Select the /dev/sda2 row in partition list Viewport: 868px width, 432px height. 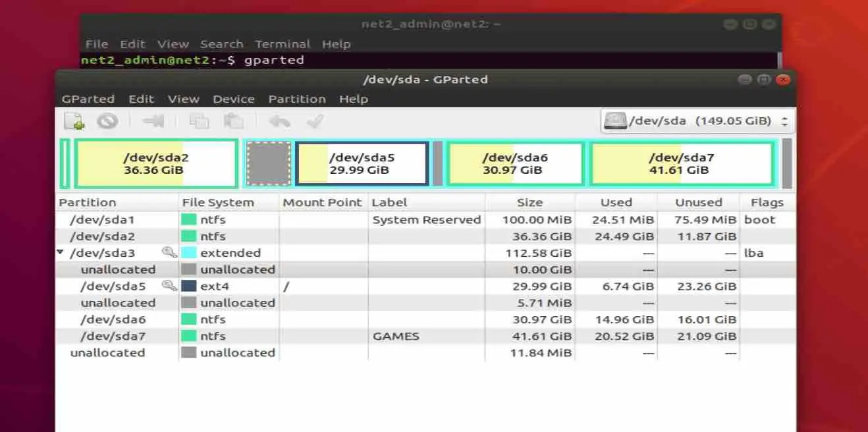[x=425, y=236]
